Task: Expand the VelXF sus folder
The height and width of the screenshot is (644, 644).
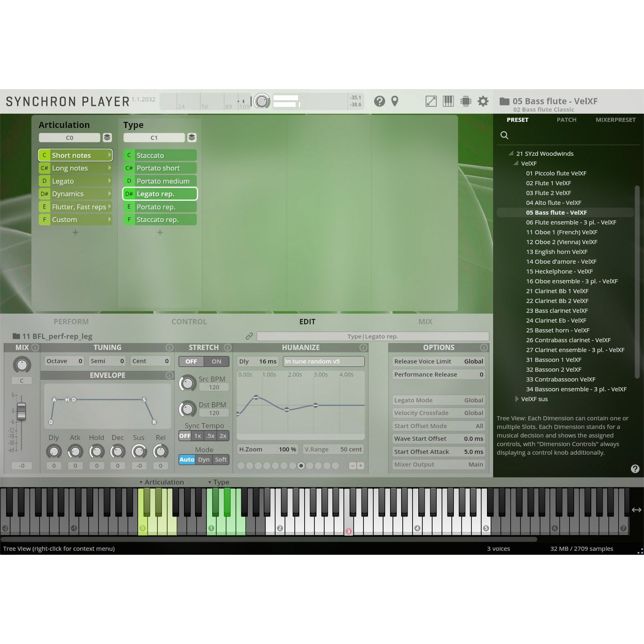Action: 516,399
